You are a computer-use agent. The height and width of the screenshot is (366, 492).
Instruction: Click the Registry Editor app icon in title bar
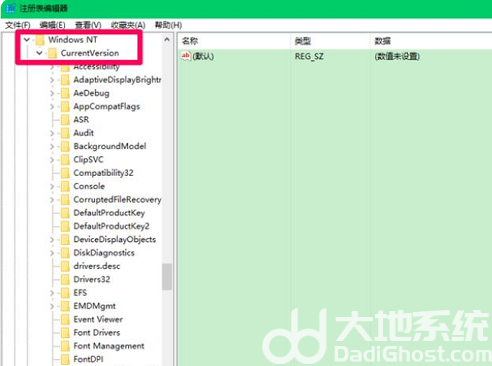(10, 8)
